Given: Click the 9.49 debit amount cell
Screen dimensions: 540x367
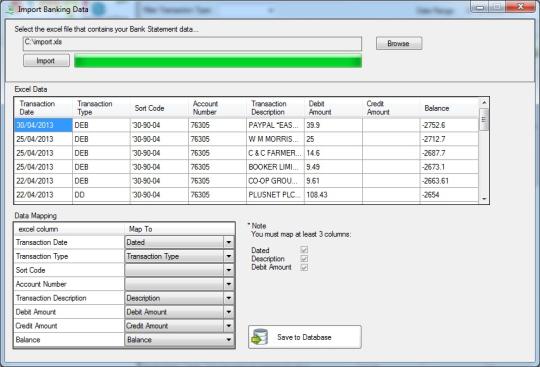Looking at the screenshot, I should coord(333,167).
